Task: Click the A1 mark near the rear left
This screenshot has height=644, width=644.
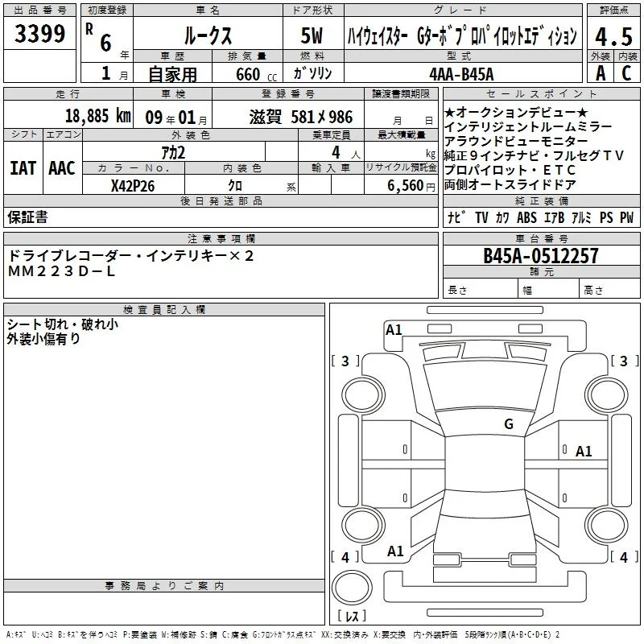Action: (395, 551)
